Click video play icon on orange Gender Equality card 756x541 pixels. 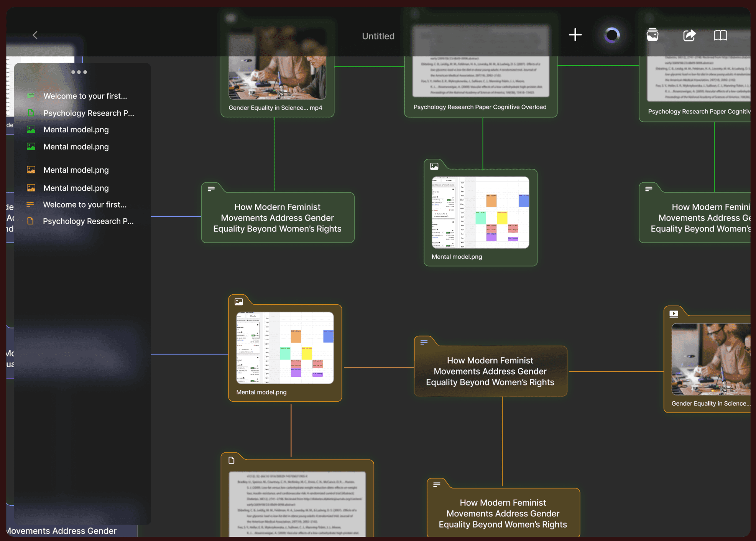pyautogui.click(x=674, y=314)
